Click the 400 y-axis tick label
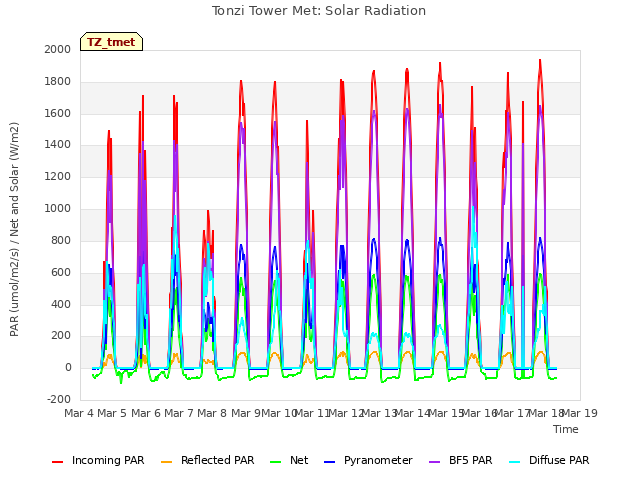 [x=61, y=304]
